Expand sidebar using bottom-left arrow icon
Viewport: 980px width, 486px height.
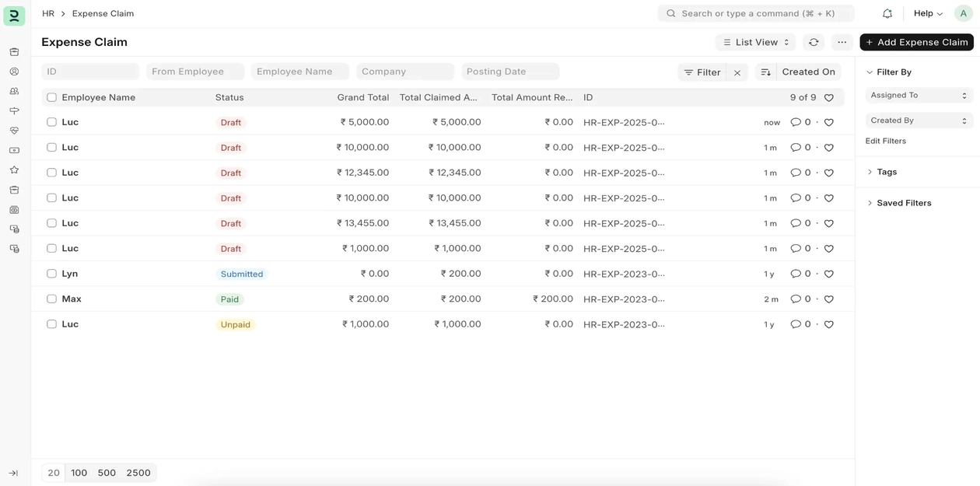13,473
